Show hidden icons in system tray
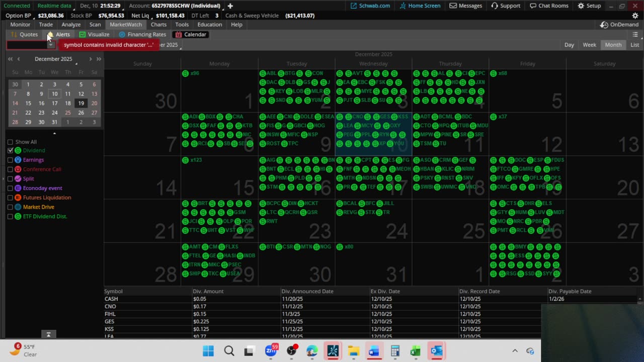This screenshot has height=362, width=644. [x=515, y=351]
